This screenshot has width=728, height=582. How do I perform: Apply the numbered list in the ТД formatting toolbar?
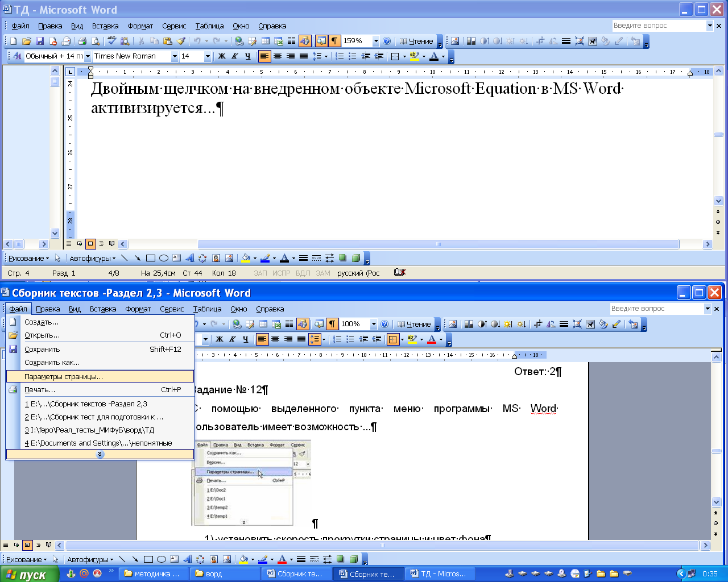pyautogui.click(x=340, y=56)
